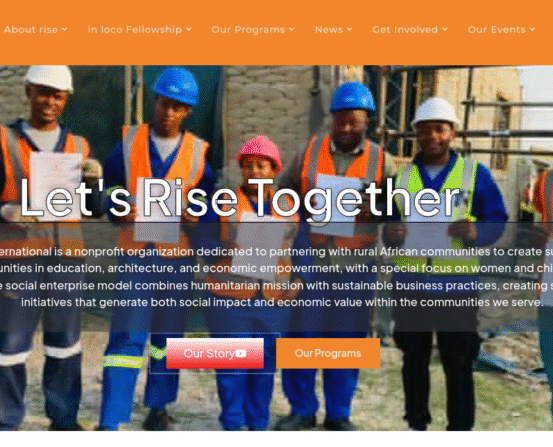The height and width of the screenshot is (447, 553).
Task: Click the chevron next to About rise
Action: click(x=65, y=29)
